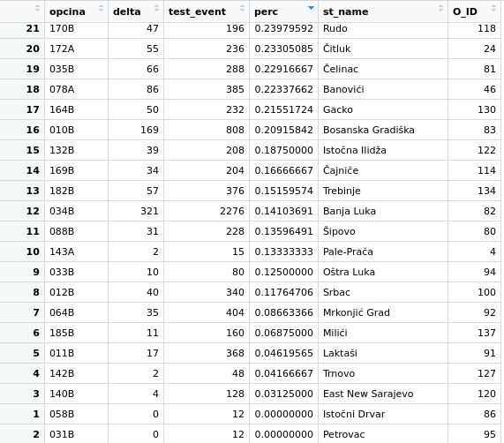Click the O_ID column sort arrows
This screenshot has height=443, width=504.
493,8
